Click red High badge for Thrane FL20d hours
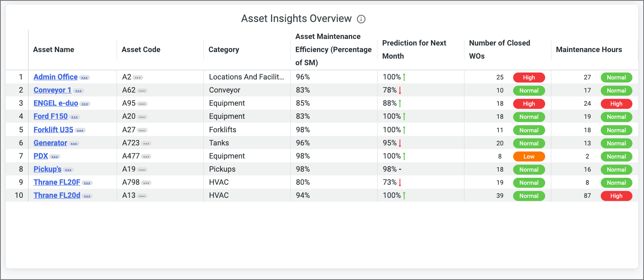Viewport: 644px width, 280px height. [x=616, y=196]
